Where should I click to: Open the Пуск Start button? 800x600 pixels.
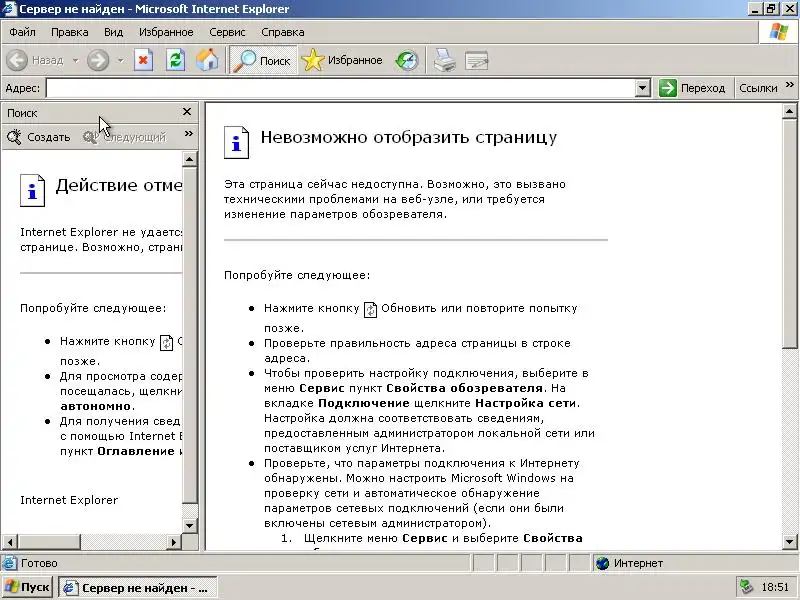pos(27,587)
